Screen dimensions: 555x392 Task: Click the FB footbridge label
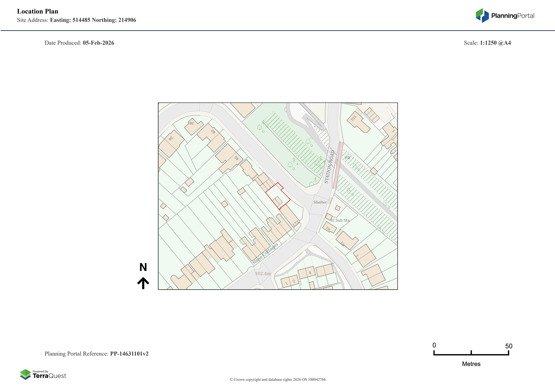coord(347,158)
